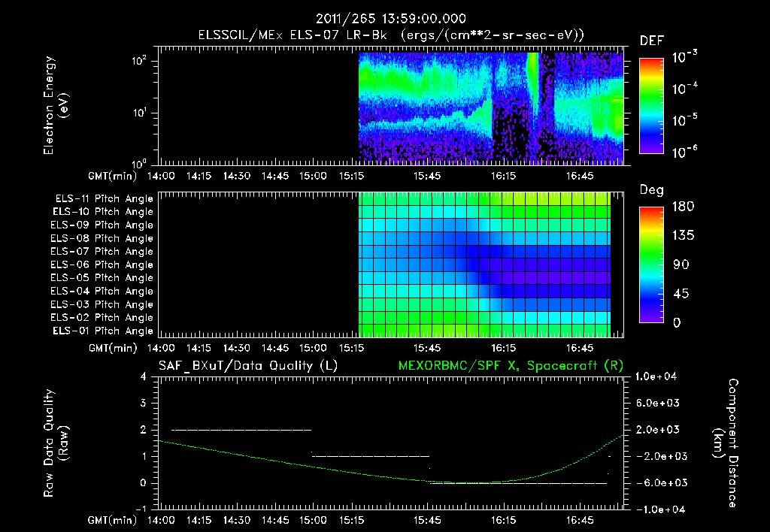The image size is (770, 532).
Task: Click the 14:30 tick label under pitch angle plot
Action: 237,349
